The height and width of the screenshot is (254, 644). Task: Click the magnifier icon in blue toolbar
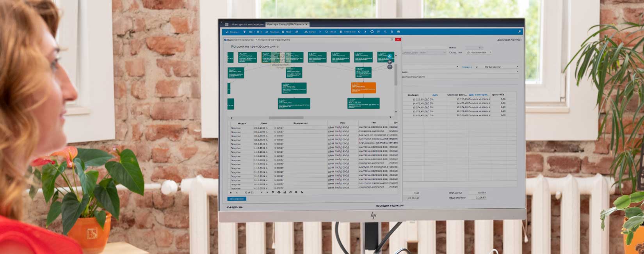[x=385, y=32]
